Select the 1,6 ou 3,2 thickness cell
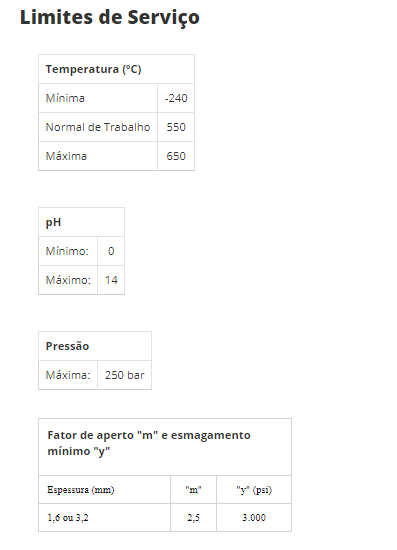 click(68, 517)
